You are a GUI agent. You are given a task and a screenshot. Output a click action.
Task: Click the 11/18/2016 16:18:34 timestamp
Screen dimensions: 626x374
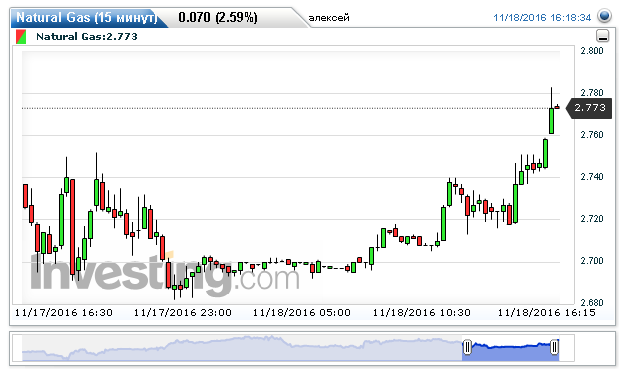tap(542, 18)
